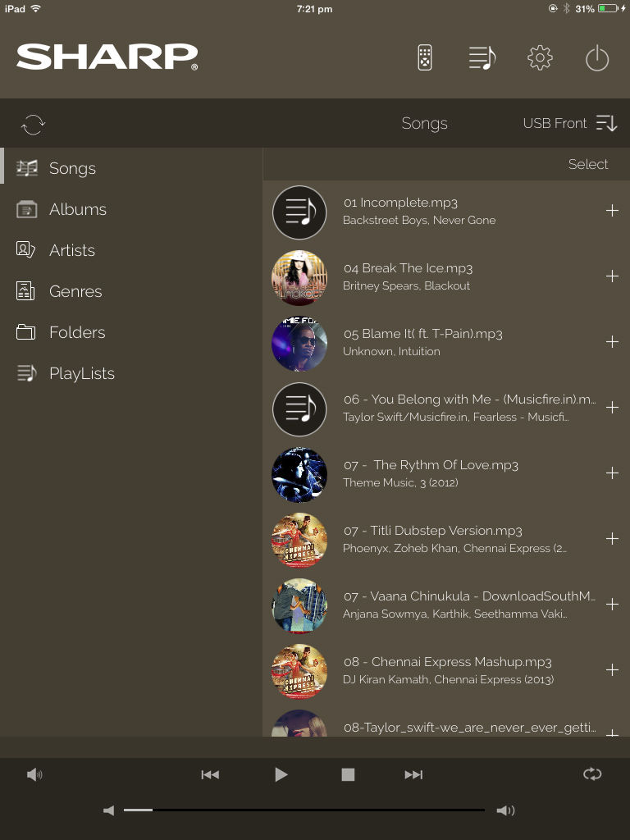Select song 05 Blame It( ft. T-Pain).mp3

[x=446, y=343]
